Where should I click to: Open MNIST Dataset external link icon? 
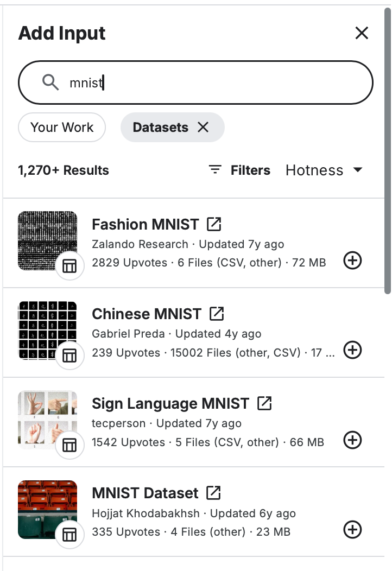coord(214,493)
